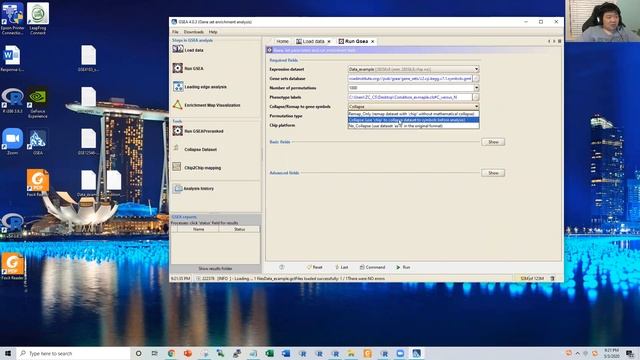Image resolution: width=640 pixels, height=360 pixels.
Task: Click the help question mark icon
Action: click(282, 267)
